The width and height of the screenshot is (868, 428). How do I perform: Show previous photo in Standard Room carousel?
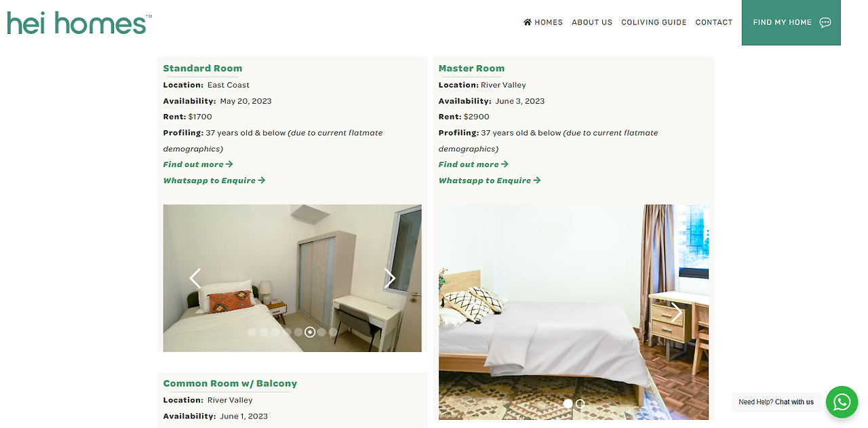(x=195, y=278)
